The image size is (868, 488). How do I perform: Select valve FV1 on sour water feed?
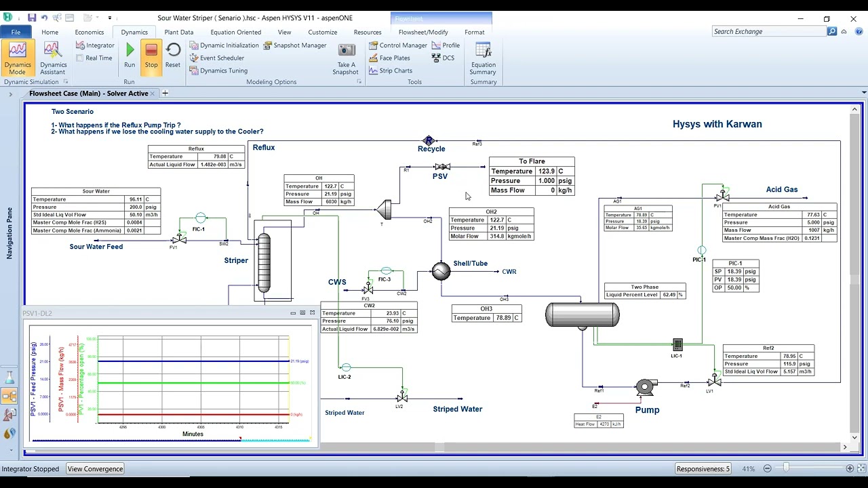point(179,239)
